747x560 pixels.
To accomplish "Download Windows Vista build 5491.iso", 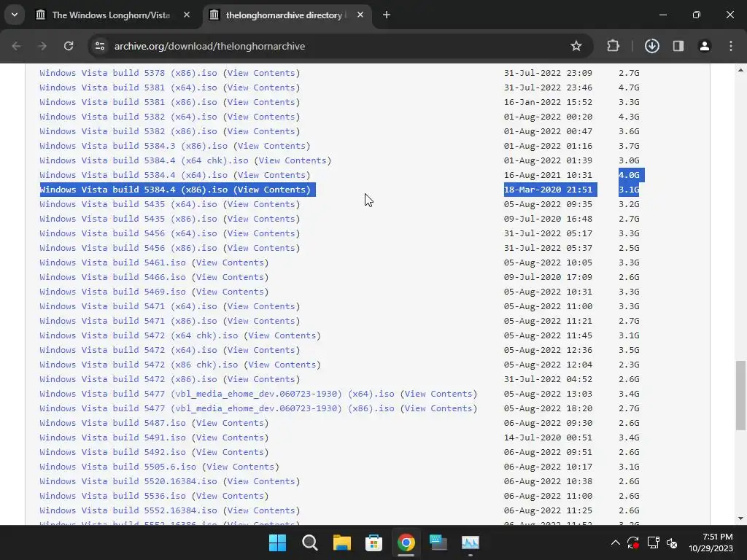I will pyautogui.click(x=112, y=437).
